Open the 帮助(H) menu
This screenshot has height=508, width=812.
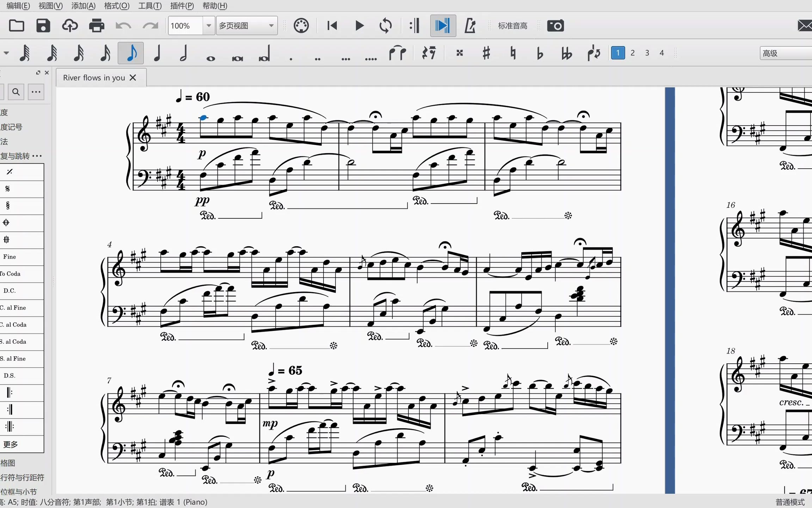pos(215,6)
